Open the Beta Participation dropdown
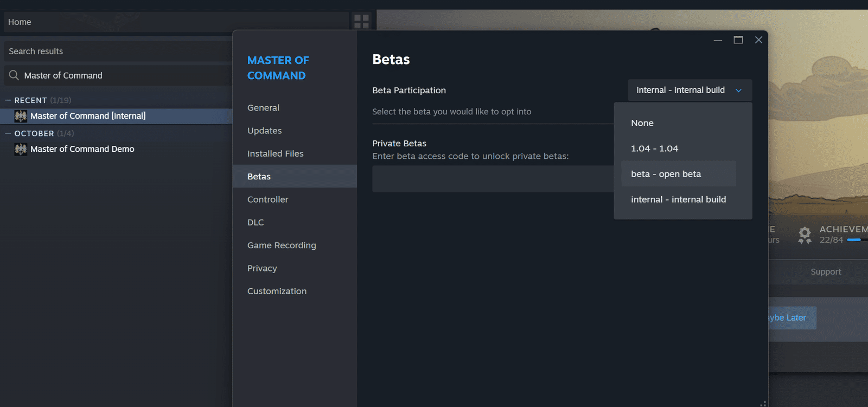This screenshot has width=868, height=407. tap(690, 90)
